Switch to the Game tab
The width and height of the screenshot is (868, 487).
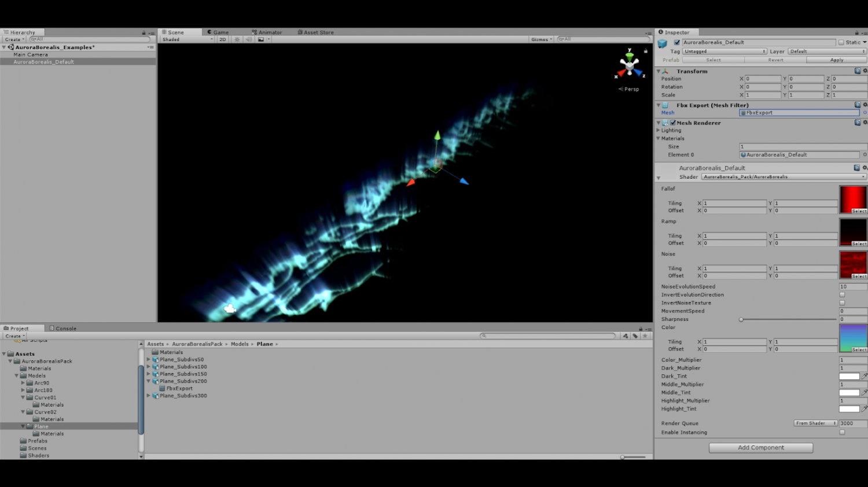tap(218, 32)
